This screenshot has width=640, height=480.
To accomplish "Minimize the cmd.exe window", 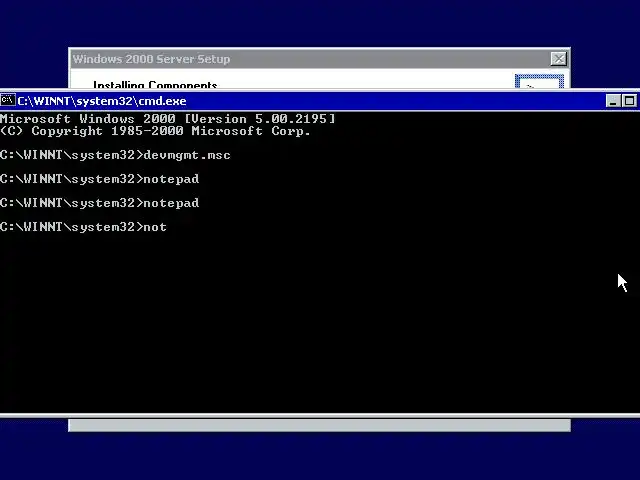I will [613, 101].
